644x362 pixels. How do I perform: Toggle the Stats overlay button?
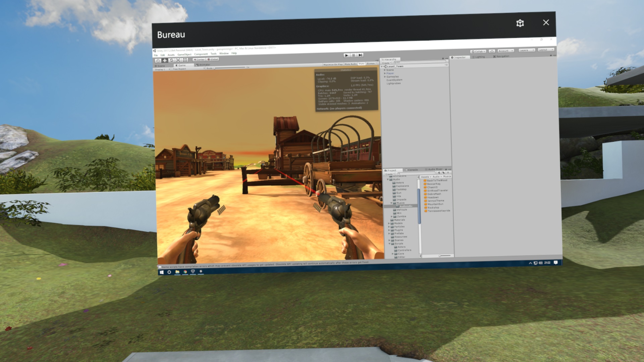362,64
